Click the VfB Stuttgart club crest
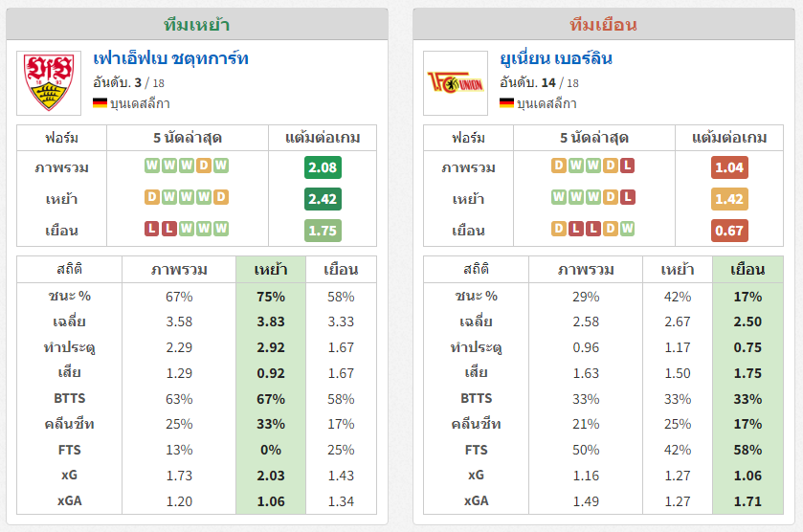The image size is (803, 532). tap(49, 83)
